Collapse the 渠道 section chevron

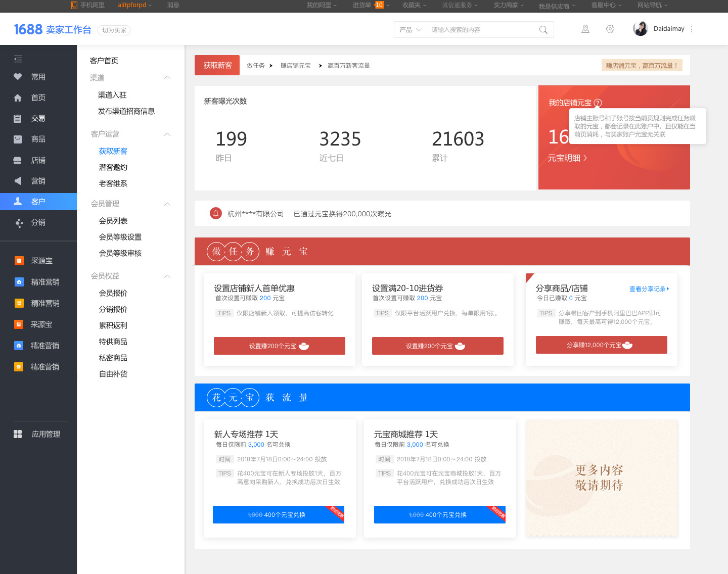point(167,78)
